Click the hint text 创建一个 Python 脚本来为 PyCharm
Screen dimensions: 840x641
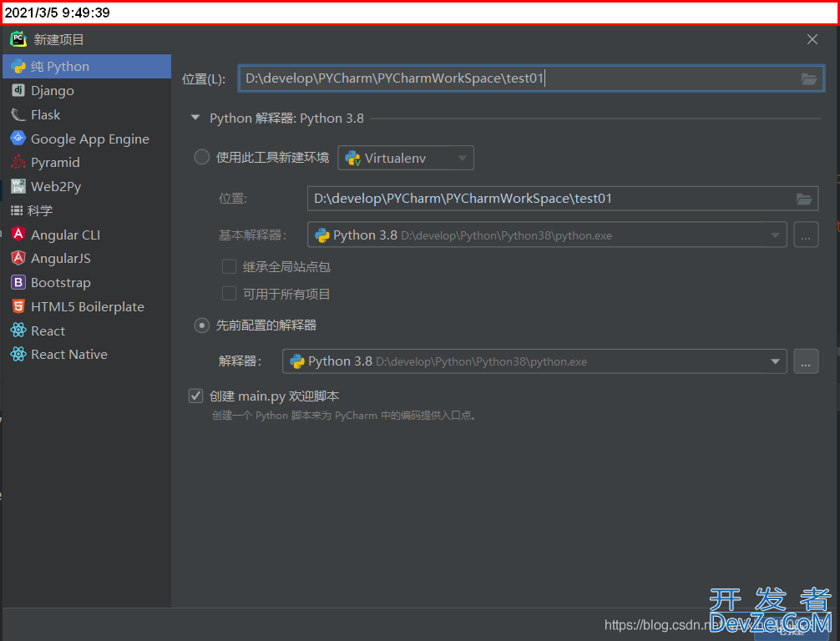(x=344, y=416)
